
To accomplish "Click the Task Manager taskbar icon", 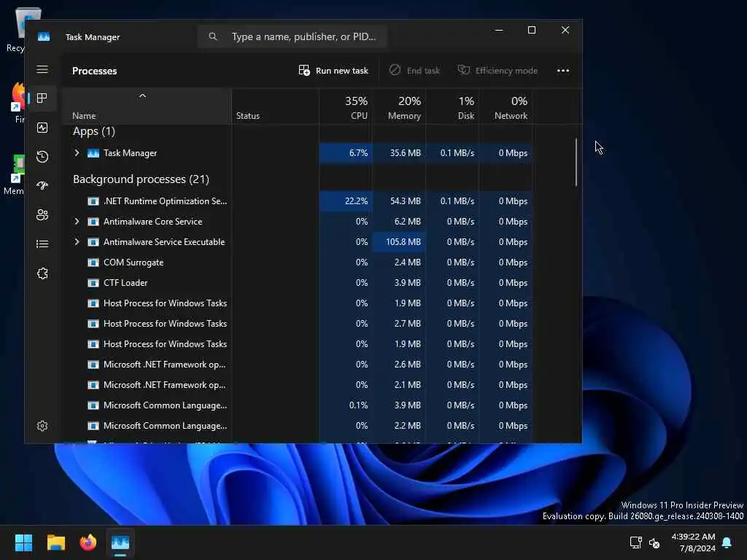I will tap(120, 542).
